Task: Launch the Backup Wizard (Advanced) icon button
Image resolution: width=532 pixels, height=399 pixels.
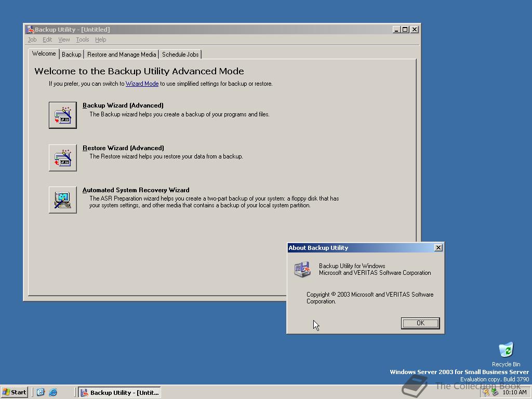Action: 63,115
